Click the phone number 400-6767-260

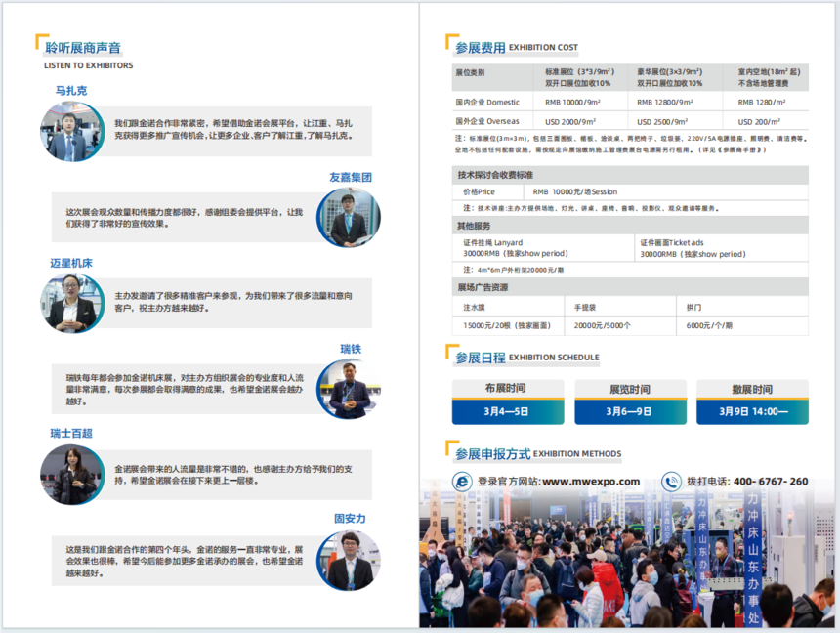click(x=771, y=482)
